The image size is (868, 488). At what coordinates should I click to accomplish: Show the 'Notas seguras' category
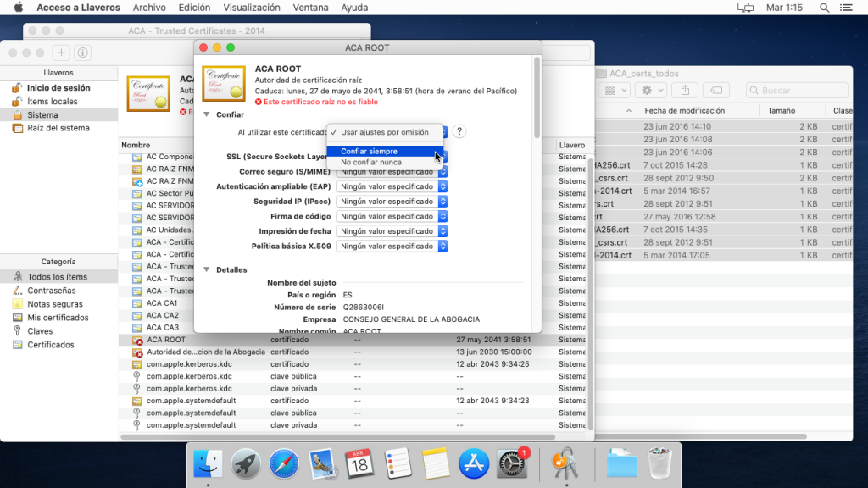pyautogui.click(x=58, y=304)
